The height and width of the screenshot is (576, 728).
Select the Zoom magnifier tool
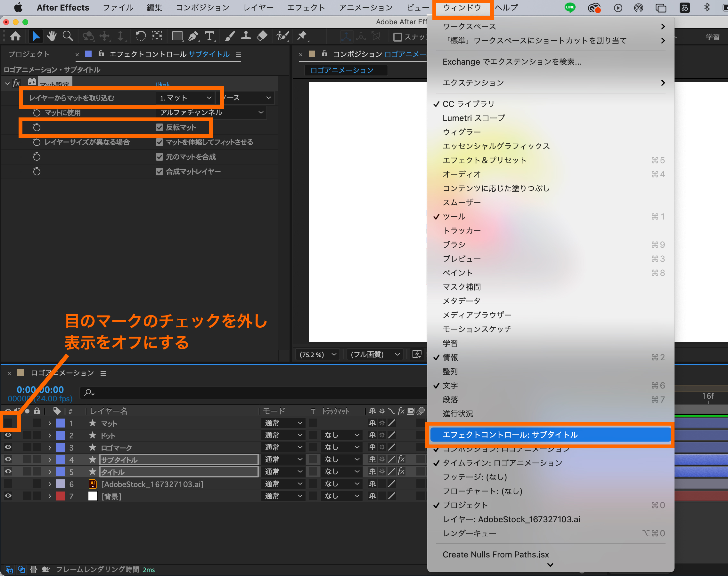click(x=68, y=36)
